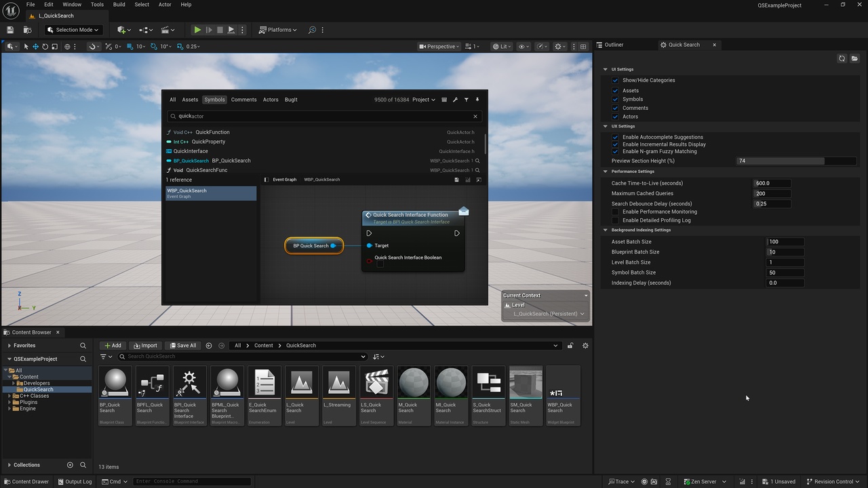The image size is (868, 488).
Task: Switch to the Outliner tab
Action: pos(613,45)
